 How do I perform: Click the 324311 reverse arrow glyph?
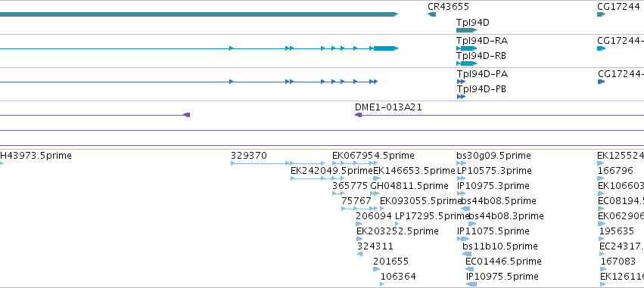pyautogui.click(x=359, y=254)
